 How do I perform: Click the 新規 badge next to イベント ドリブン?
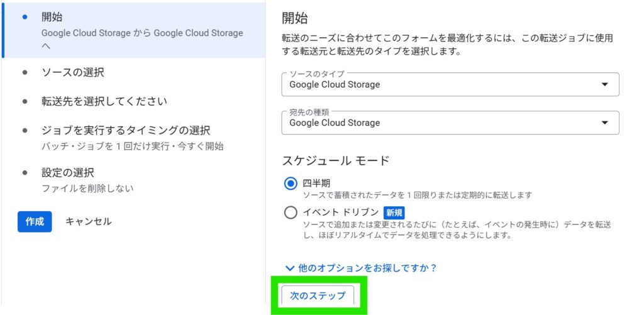394,213
